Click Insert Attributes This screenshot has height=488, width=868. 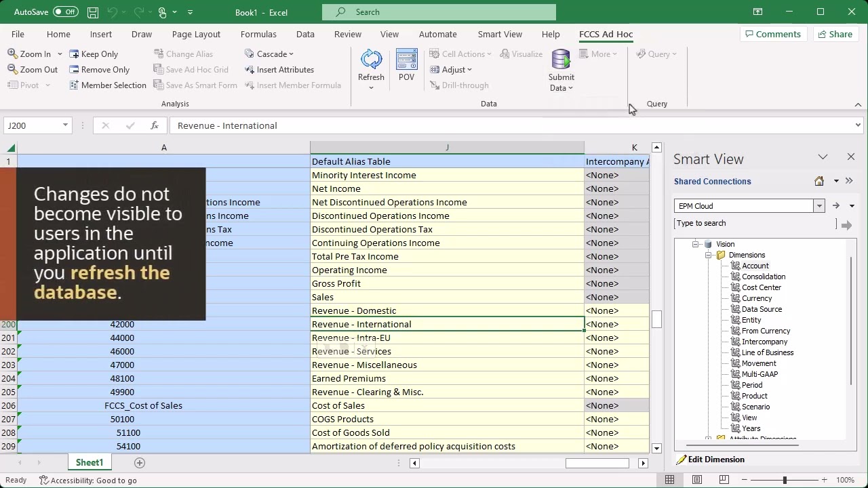tap(279, 70)
